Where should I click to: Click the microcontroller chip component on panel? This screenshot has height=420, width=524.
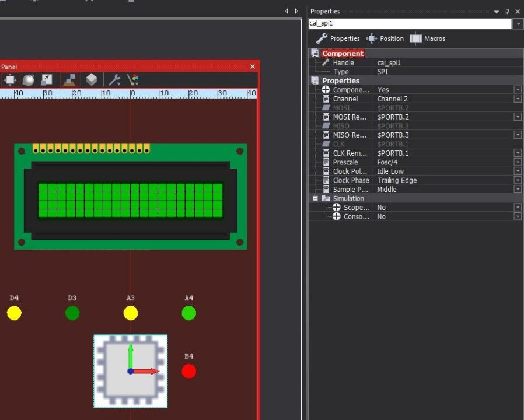pos(131,371)
